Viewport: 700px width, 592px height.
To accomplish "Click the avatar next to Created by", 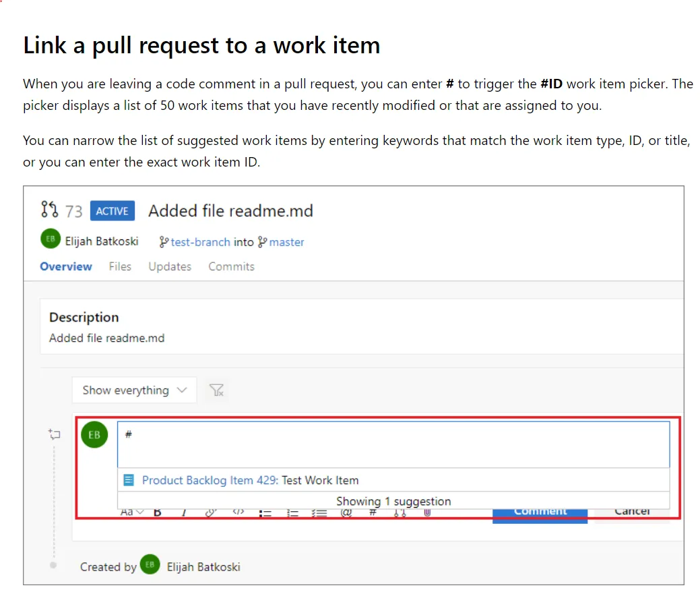I will 150,565.
